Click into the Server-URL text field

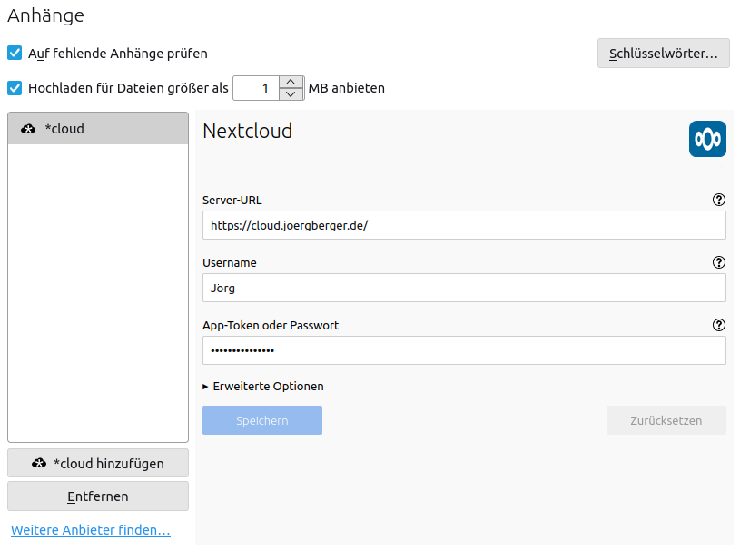(463, 226)
